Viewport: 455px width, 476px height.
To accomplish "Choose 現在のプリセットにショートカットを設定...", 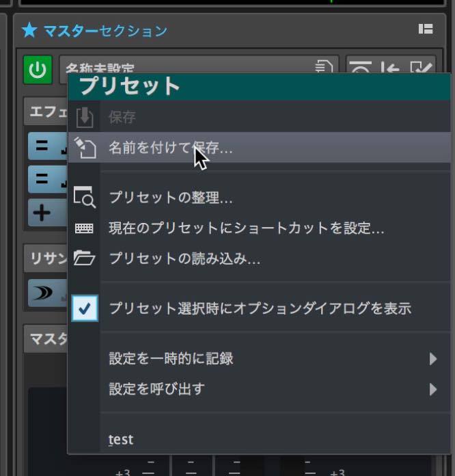I will (x=259, y=228).
